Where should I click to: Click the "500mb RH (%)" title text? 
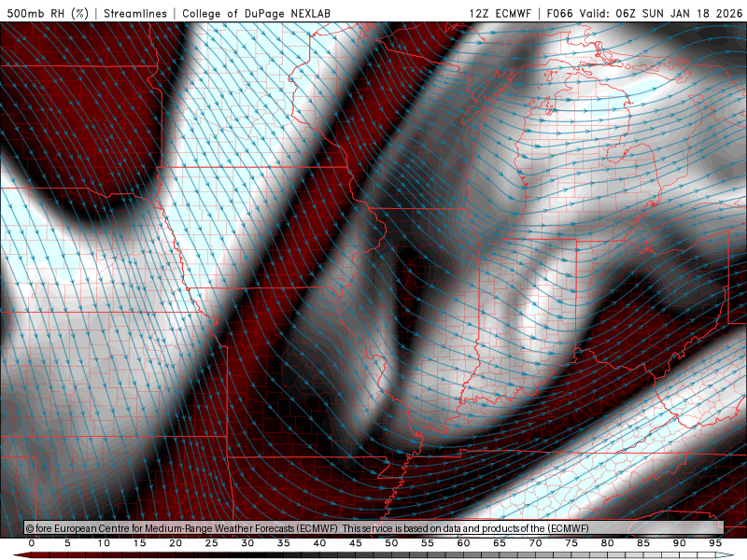coord(48,13)
